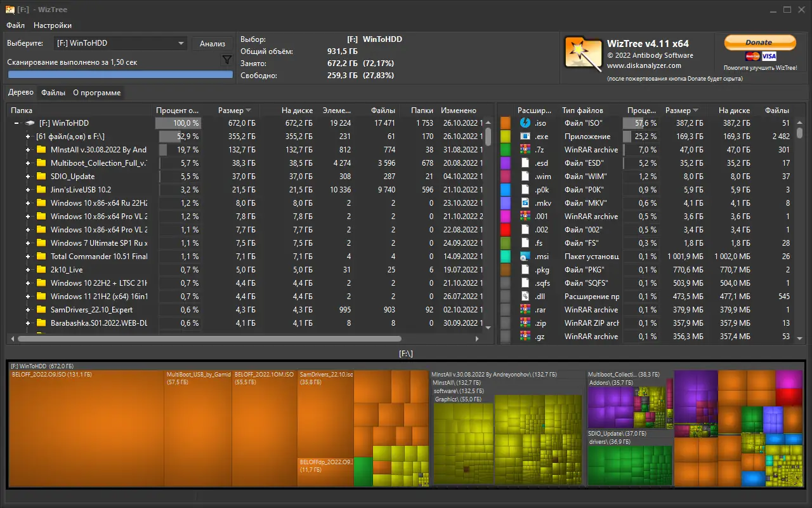
Task: Click the orange color swatch for .iso
Action: tap(506, 123)
